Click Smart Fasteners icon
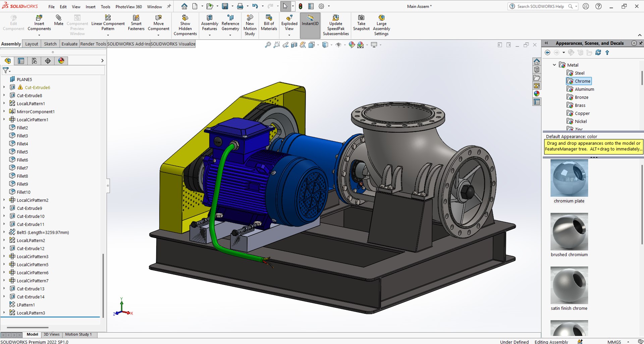The height and width of the screenshot is (344, 644). 136,23
